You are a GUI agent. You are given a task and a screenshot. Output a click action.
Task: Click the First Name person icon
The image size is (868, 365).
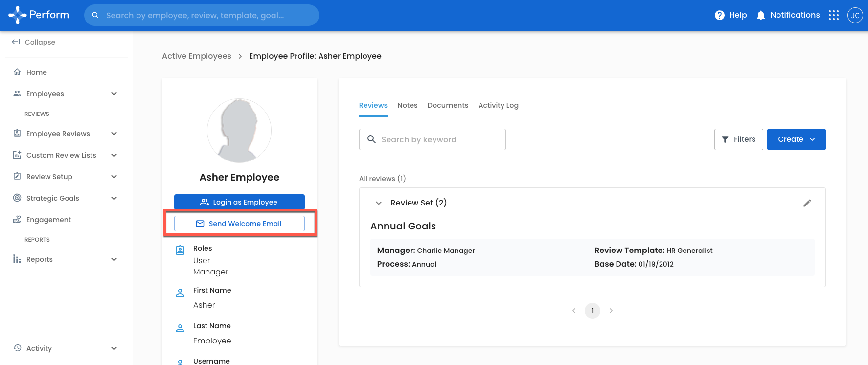tap(180, 293)
